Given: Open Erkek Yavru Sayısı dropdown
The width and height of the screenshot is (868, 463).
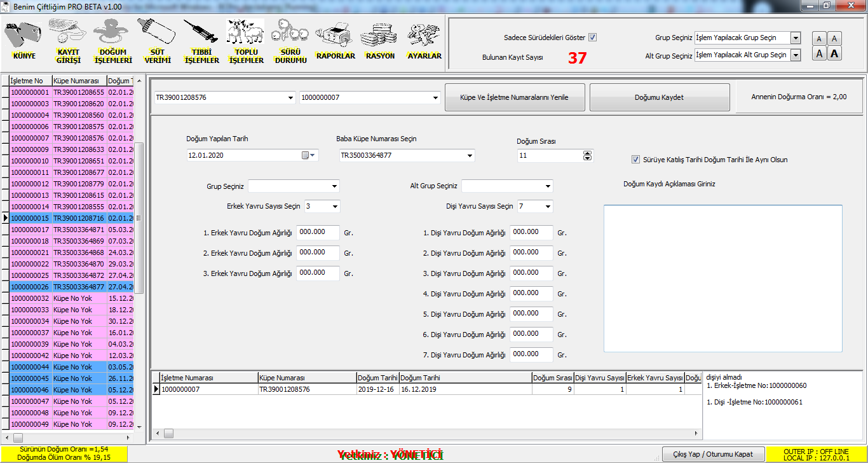Looking at the screenshot, I should pyautogui.click(x=335, y=207).
